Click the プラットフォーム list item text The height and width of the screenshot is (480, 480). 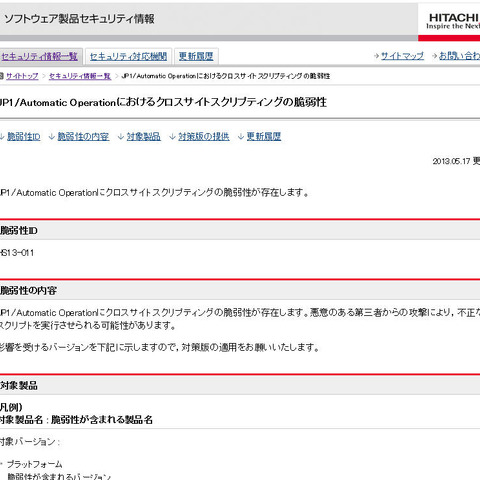pyautogui.click(x=35, y=464)
